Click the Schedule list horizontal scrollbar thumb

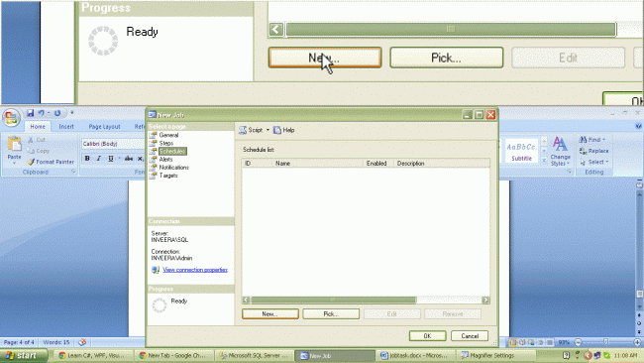tap(333, 301)
